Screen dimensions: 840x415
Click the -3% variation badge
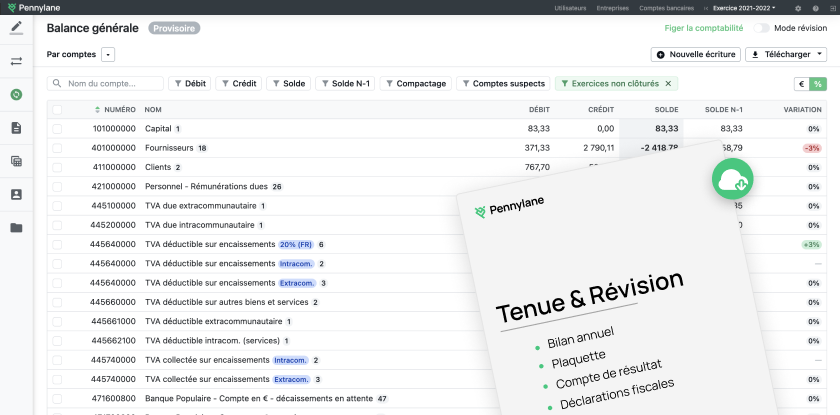812,148
